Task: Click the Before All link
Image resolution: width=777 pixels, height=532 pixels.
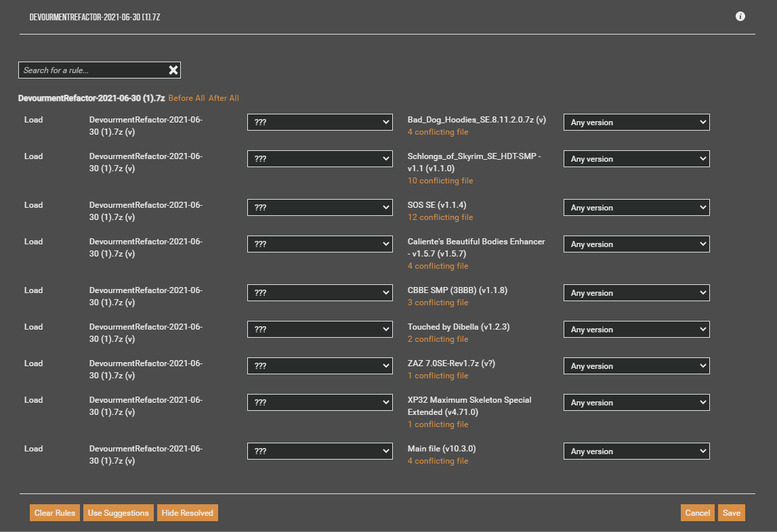Action: tap(186, 98)
